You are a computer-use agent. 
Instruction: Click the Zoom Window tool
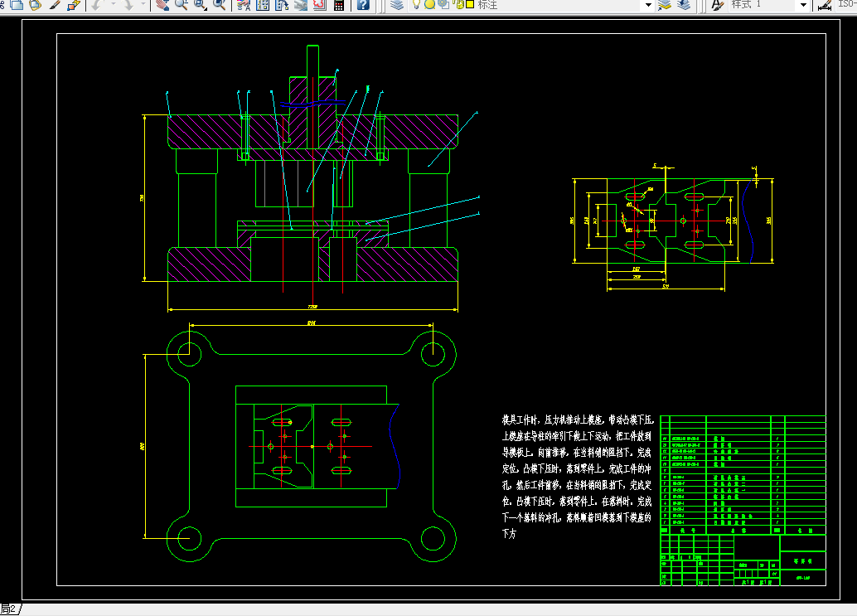[200, 5]
